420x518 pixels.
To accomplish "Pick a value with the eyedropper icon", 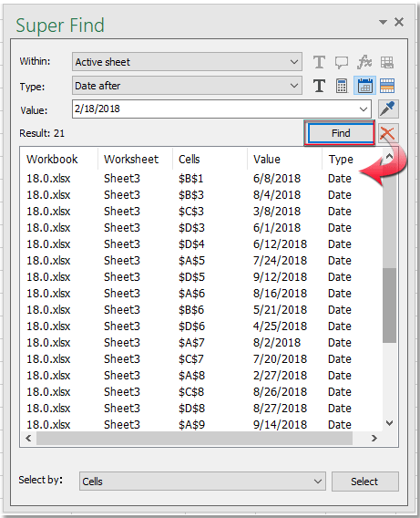I will [x=388, y=109].
